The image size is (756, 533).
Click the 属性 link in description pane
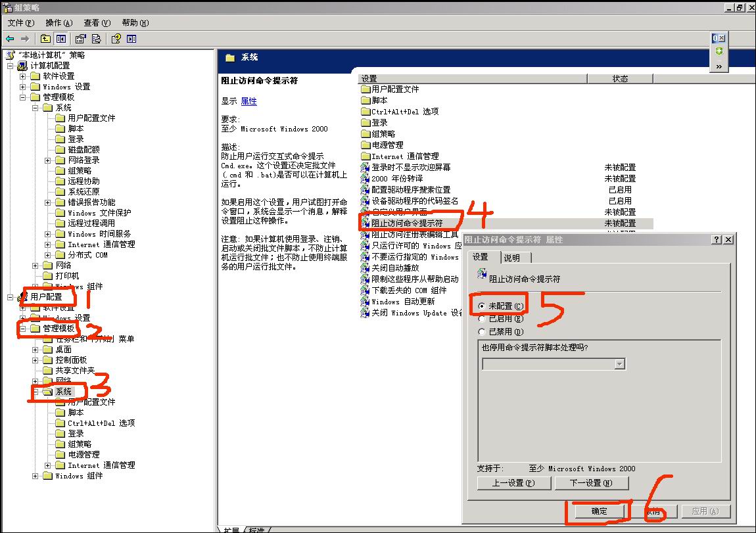pos(248,101)
